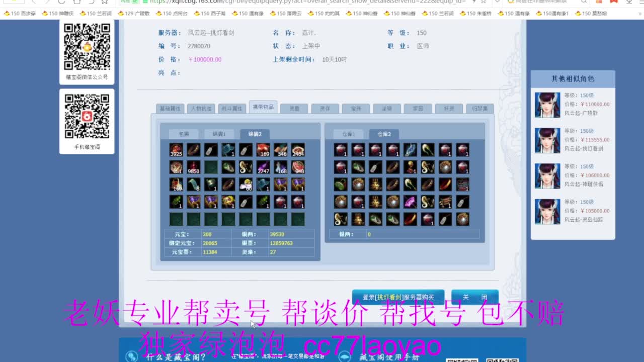Screen dimensions: 644x362
Task: Open the 150 百步穿 bookmark
Action: [x=19, y=14]
